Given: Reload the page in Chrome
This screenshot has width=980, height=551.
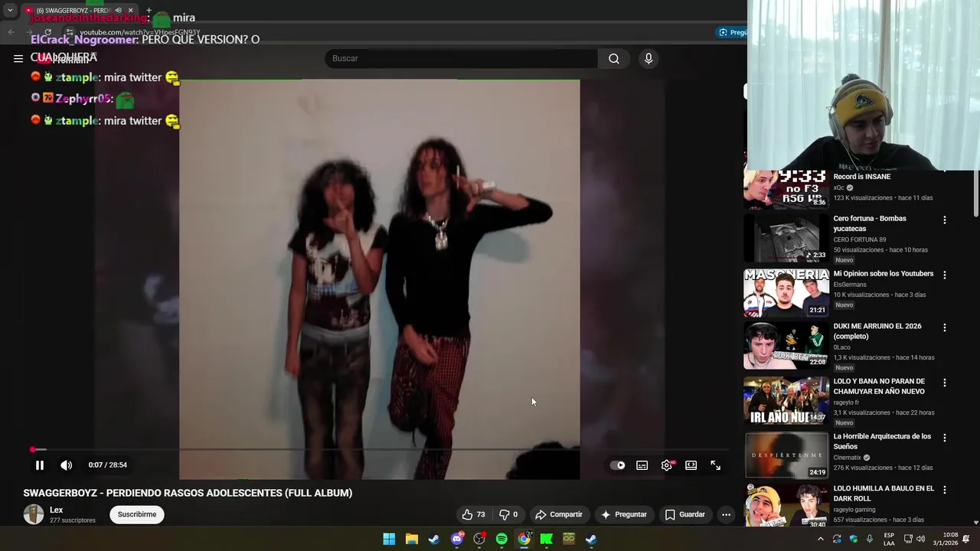Looking at the screenshot, I should coord(47,32).
